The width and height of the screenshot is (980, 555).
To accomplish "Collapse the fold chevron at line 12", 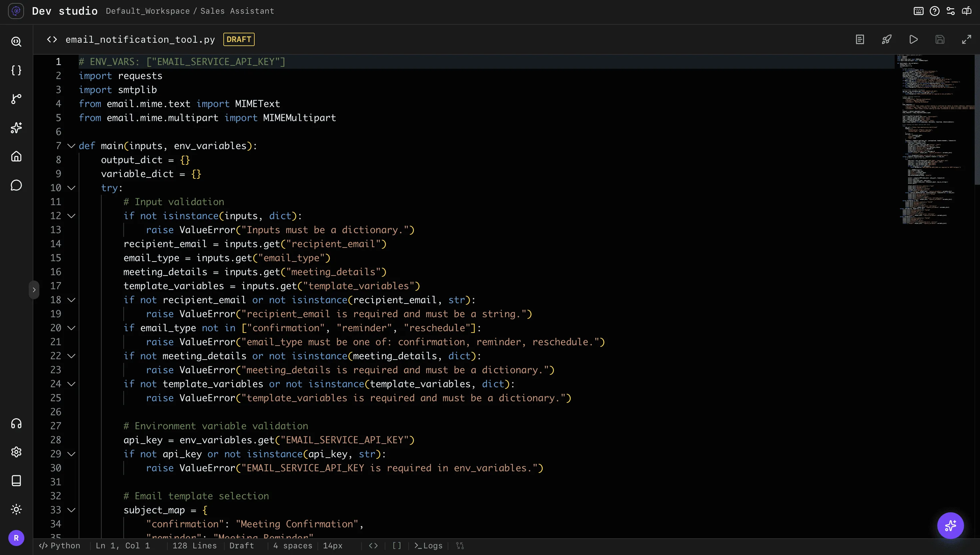I will pyautogui.click(x=71, y=216).
